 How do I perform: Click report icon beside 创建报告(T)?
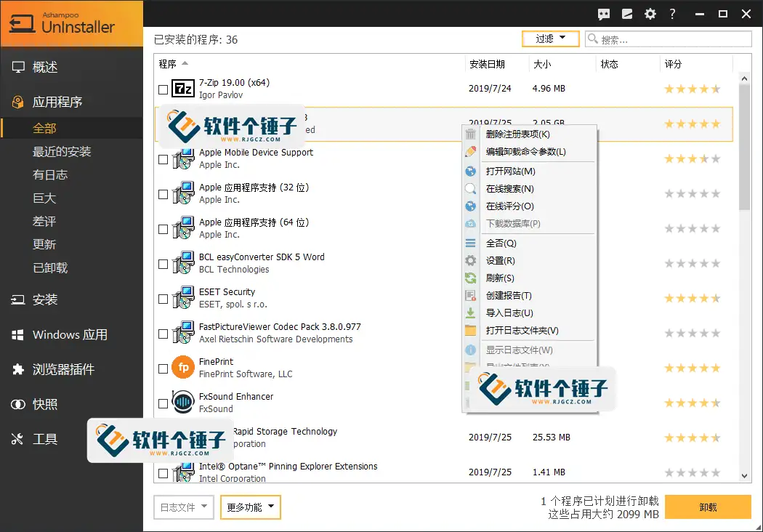coord(471,296)
